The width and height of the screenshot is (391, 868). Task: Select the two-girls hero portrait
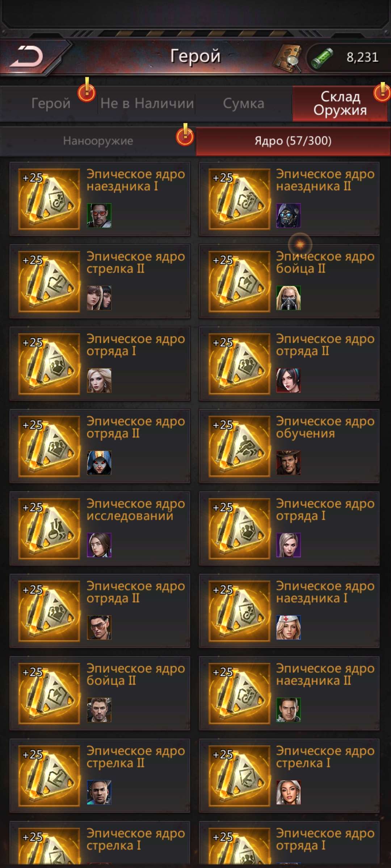(99, 298)
